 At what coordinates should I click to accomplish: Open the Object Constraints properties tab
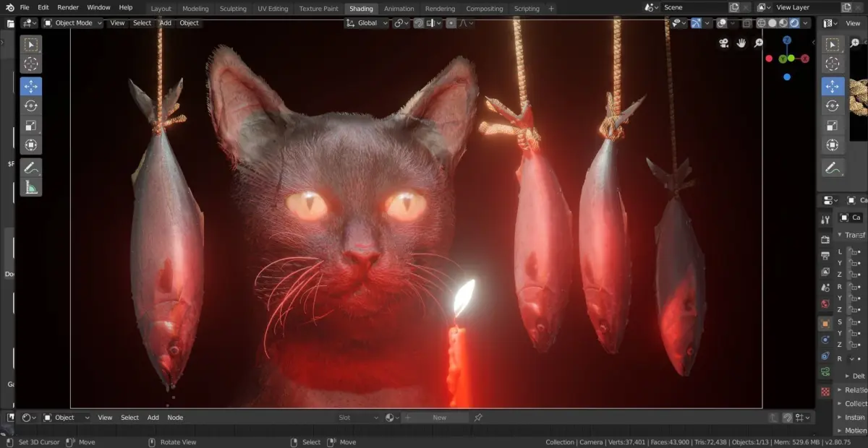(x=825, y=356)
